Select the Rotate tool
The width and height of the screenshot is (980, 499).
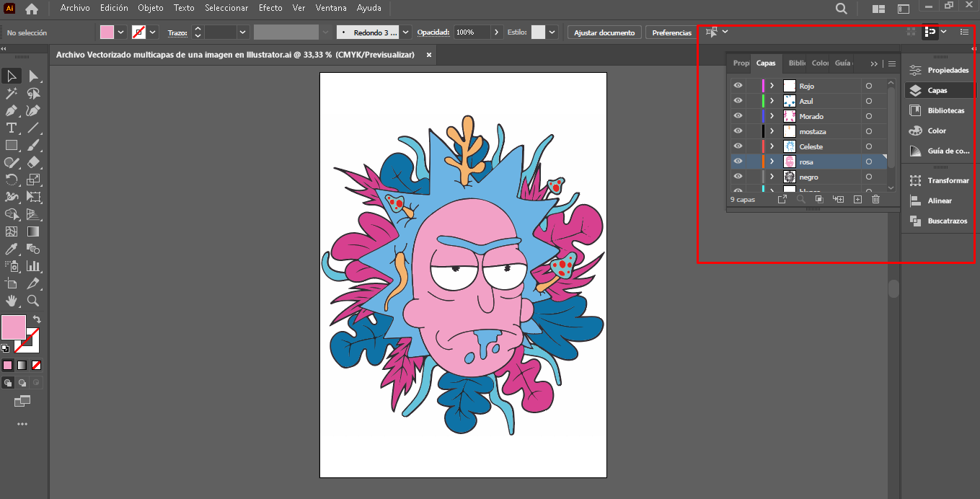(x=12, y=180)
